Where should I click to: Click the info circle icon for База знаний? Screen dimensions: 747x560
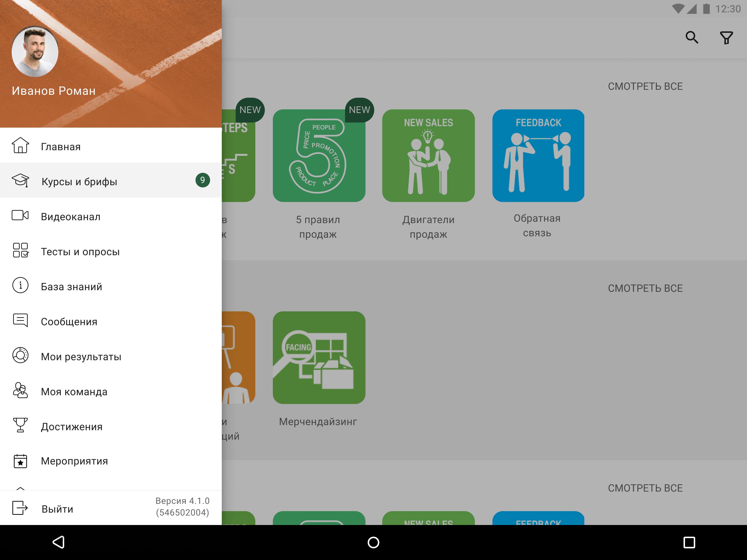click(20, 286)
